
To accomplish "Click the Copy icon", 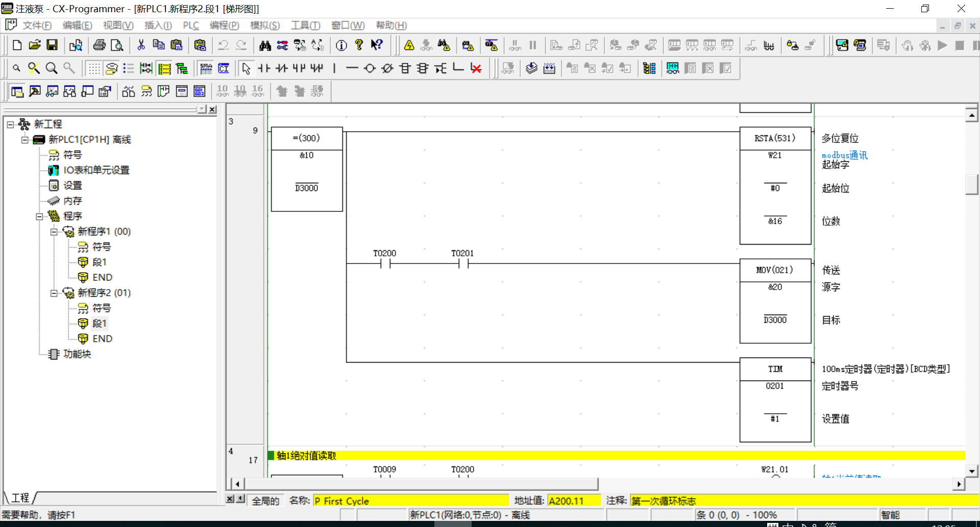I will [159, 45].
